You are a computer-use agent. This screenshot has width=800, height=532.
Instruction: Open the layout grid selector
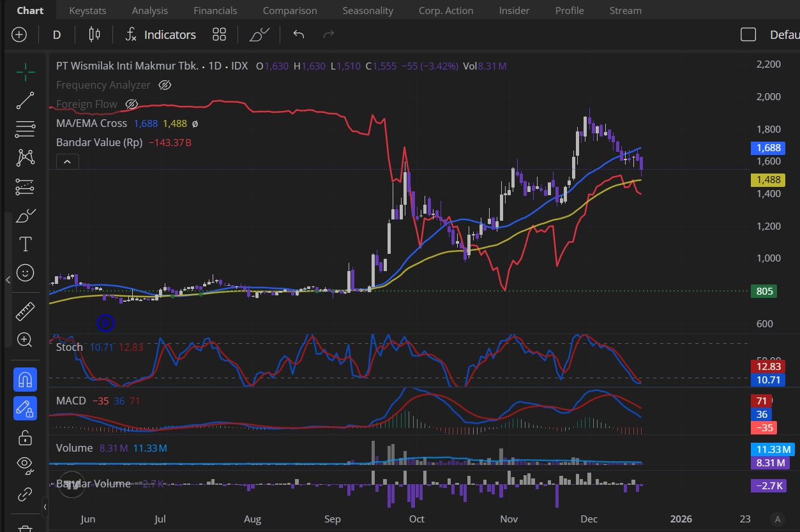[x=220, y=34]
